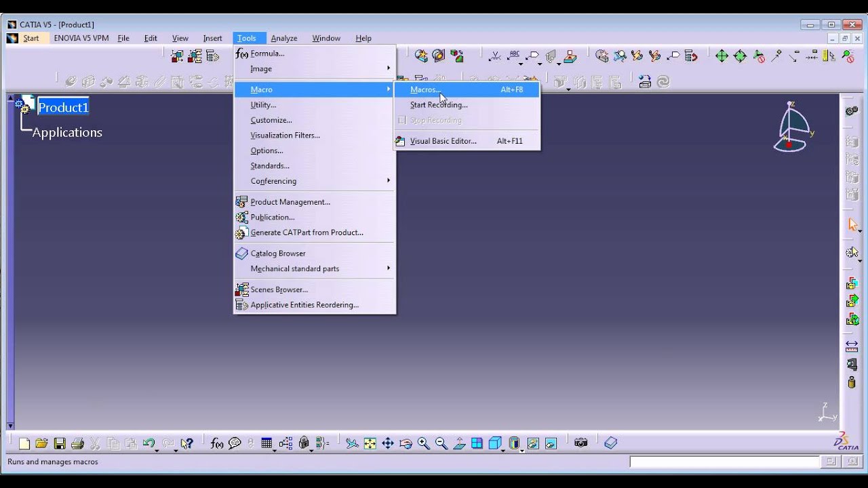
Task: Click the Rotate view tool
Action: tap(405, 443)
